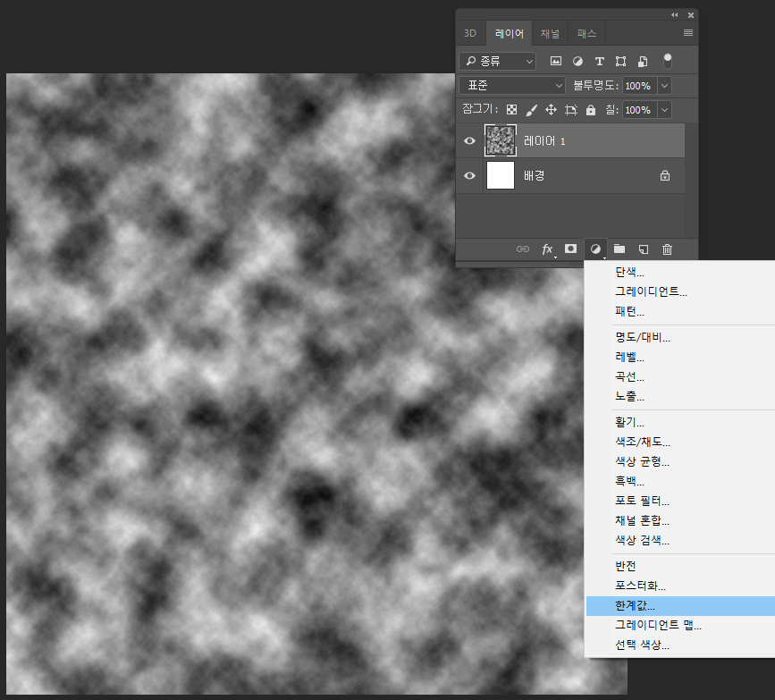Filter layers by pixel layer icon
This screenshot has height=700, width=775.
click(x=555, y=62)
